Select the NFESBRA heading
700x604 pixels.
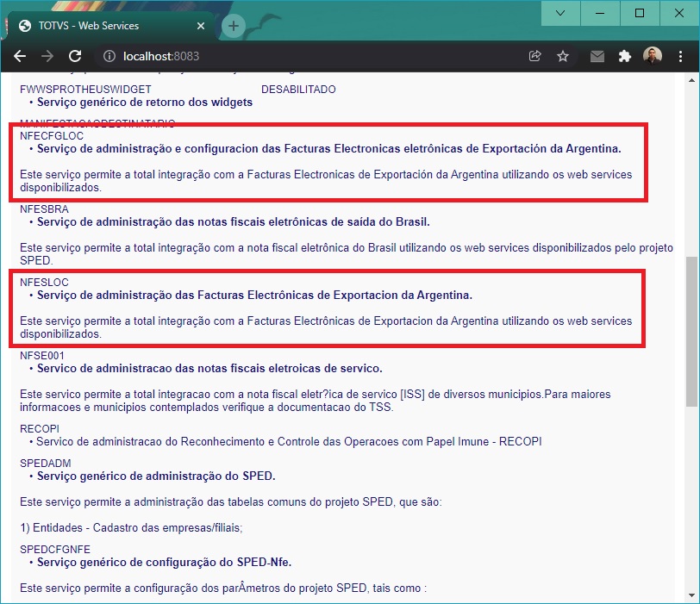[x=44, y=209]
